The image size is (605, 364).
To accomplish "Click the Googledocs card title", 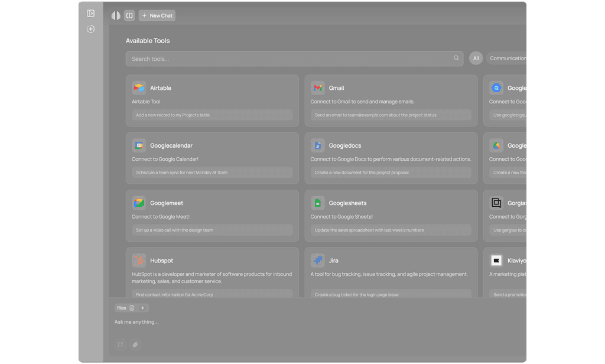I will tap(345, 145).
